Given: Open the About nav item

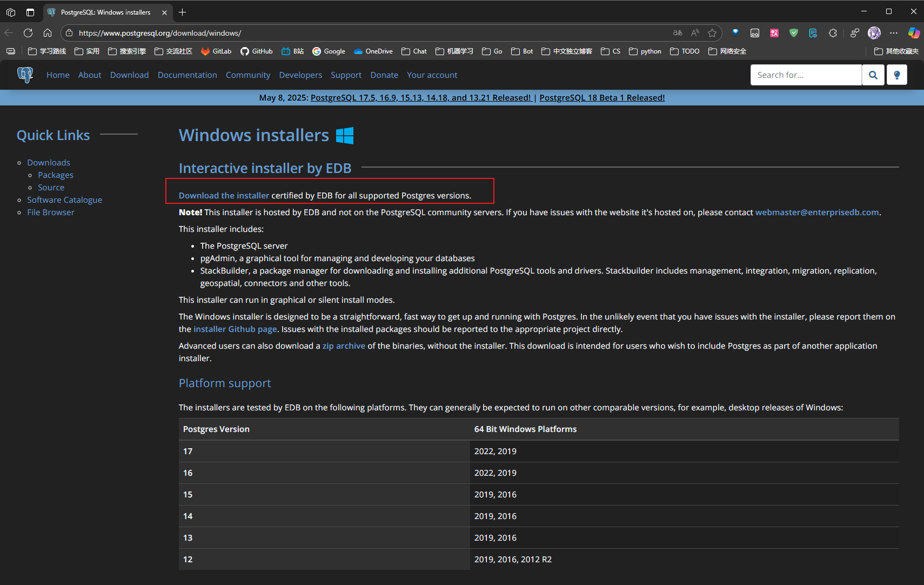Looking at the screenshot, I should [x=90, y=75].
